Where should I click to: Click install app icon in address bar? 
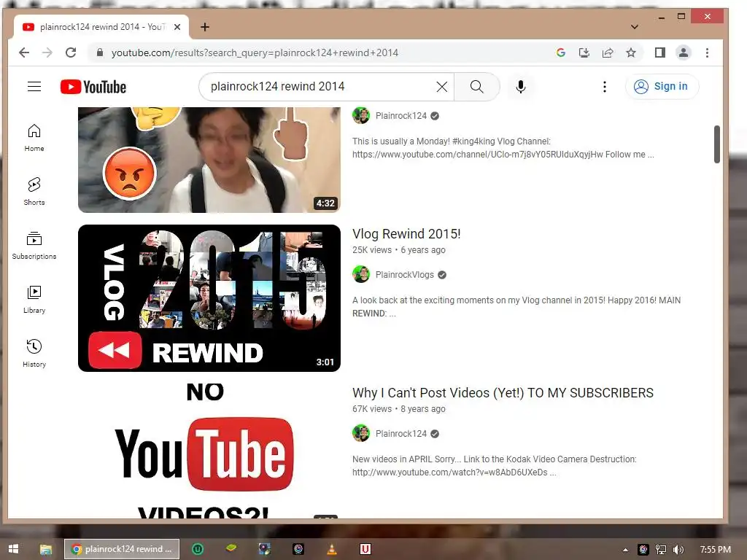584,52
